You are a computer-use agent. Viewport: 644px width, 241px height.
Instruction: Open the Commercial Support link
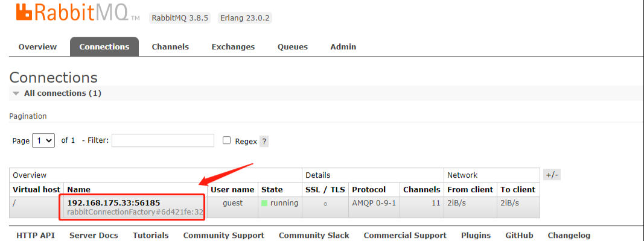click(405, 235)
